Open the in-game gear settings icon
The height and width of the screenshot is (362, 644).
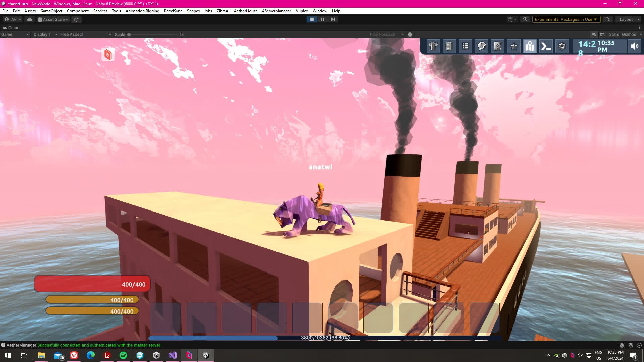pos(562,46)
